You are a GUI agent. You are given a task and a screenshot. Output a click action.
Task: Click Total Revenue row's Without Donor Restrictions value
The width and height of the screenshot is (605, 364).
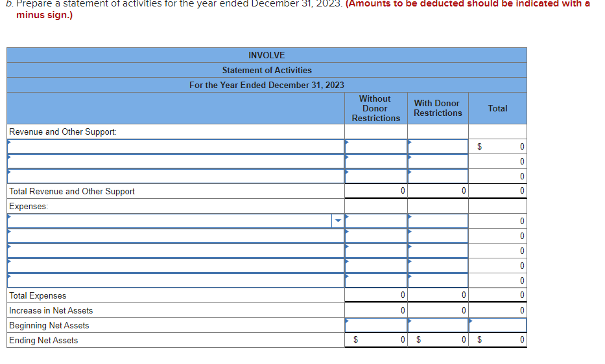403,190
